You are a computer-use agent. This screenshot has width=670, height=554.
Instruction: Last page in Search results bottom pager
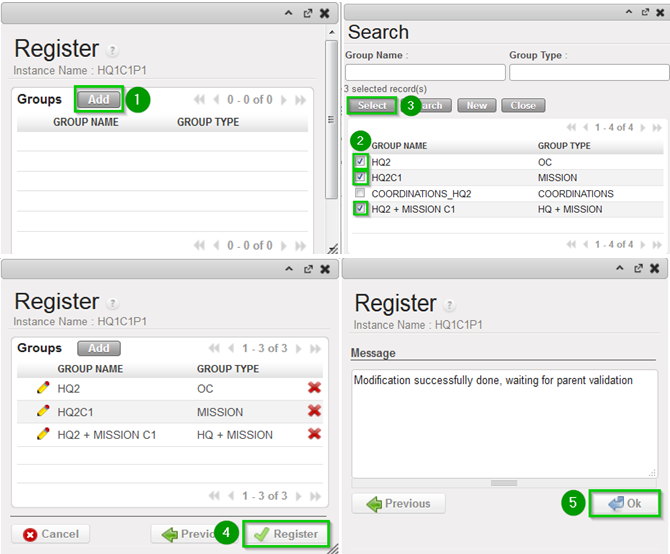(x=657, y=244)
